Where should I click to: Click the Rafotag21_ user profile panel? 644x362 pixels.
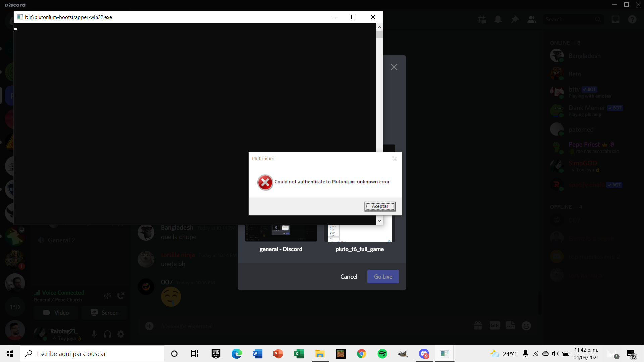click(59, 334)
